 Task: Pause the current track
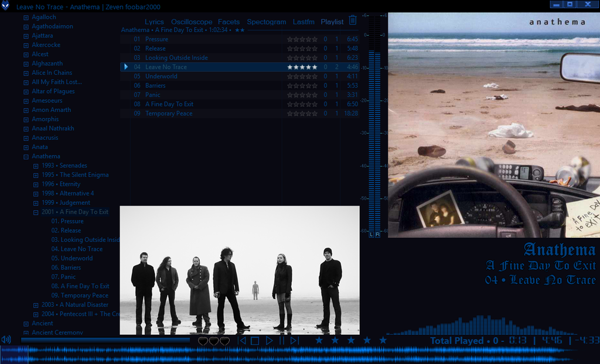click(x=282, y=340)
